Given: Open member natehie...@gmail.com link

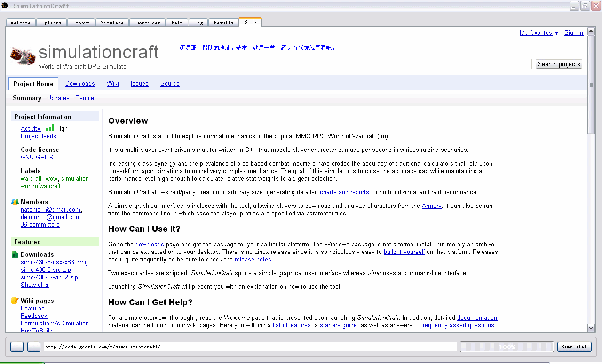Looking at the screenshot, I should tap(51, 209).
